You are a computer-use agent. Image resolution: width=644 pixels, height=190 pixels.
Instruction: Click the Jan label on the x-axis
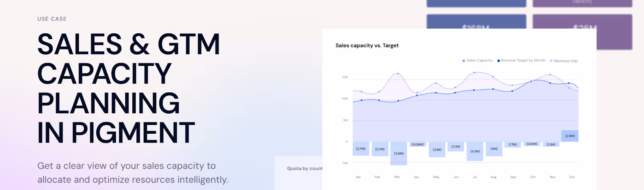358,177
